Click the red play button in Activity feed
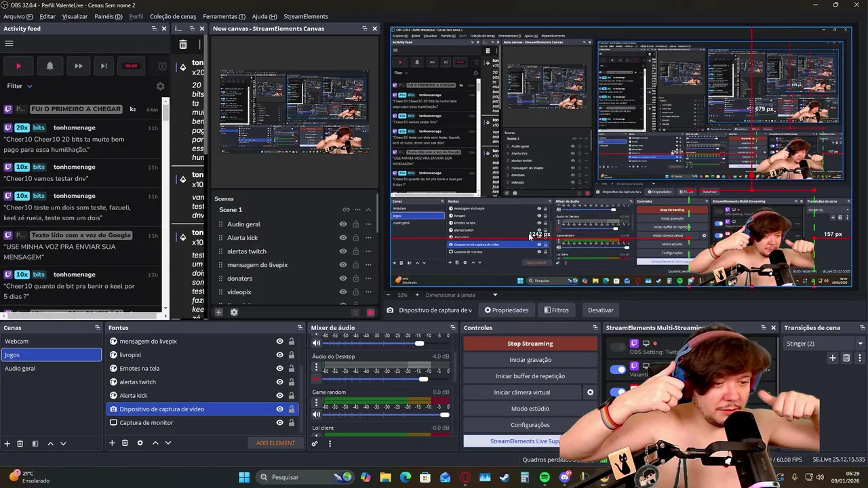This screenshot has width=868, height=488. point(18,66)
